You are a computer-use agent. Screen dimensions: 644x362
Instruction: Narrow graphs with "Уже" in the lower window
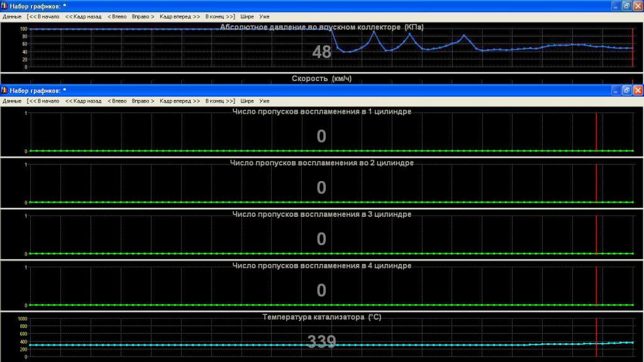[x=264, y=101]
